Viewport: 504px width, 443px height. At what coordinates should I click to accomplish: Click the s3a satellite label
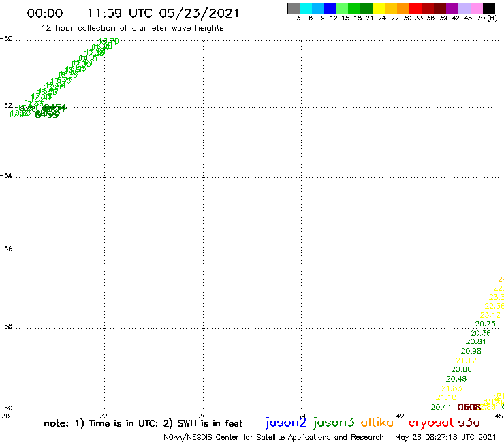coord(469,423)
